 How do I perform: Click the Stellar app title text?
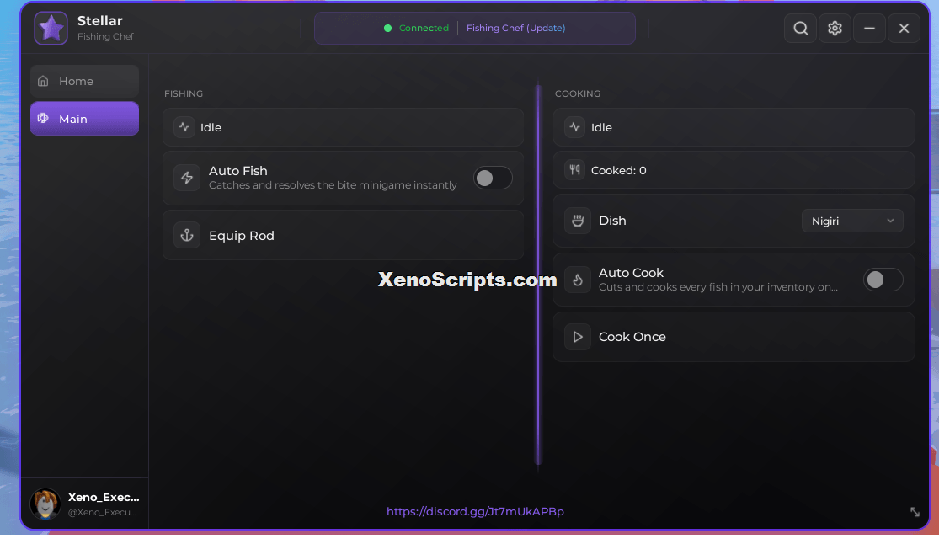tap(100, 20)
